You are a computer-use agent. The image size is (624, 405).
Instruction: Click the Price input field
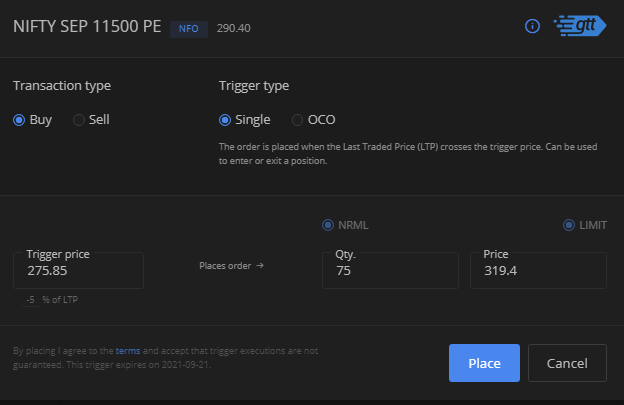[538, 270]
